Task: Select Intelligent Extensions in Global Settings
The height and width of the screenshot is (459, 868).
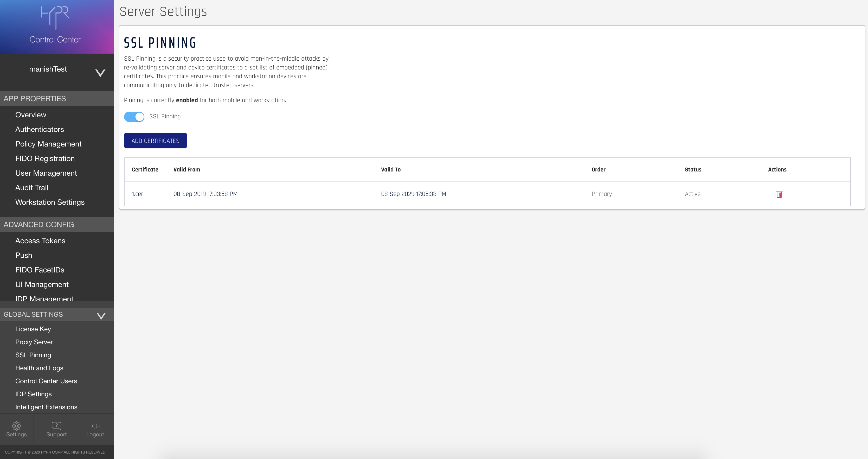Action: point(46,407)
